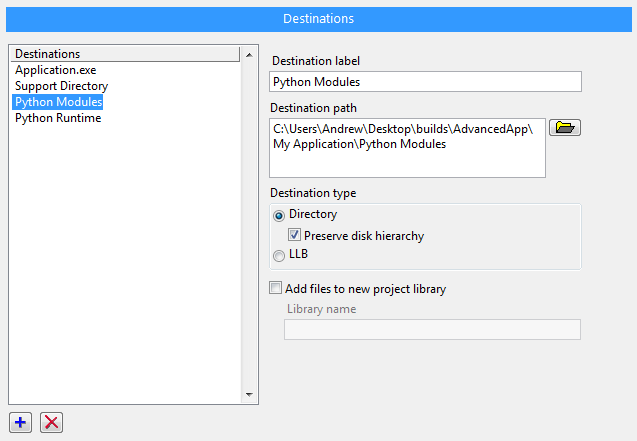
Task: Select Application.exe in destinations list
Action: pos(56,70)
